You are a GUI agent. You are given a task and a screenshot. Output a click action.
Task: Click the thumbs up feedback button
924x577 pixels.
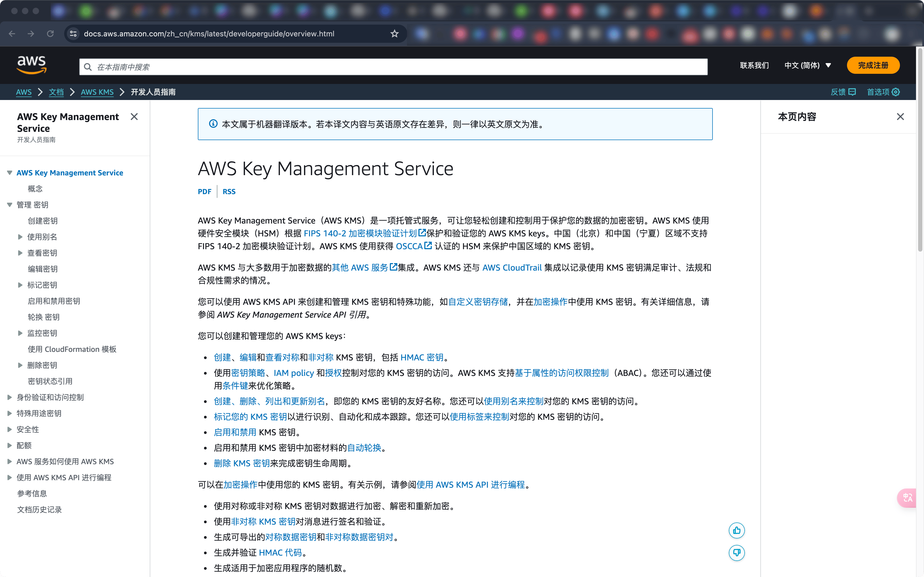tap(736, 530)
